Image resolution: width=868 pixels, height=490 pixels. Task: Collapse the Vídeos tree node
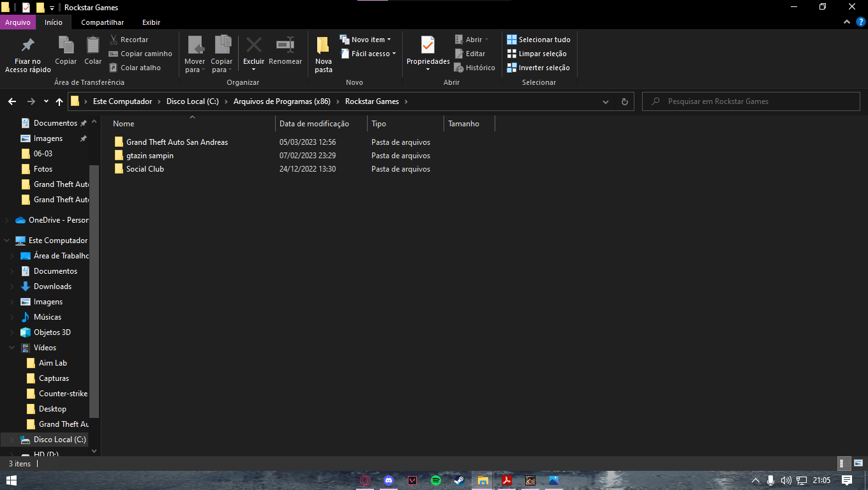click(x=12, y=348)
